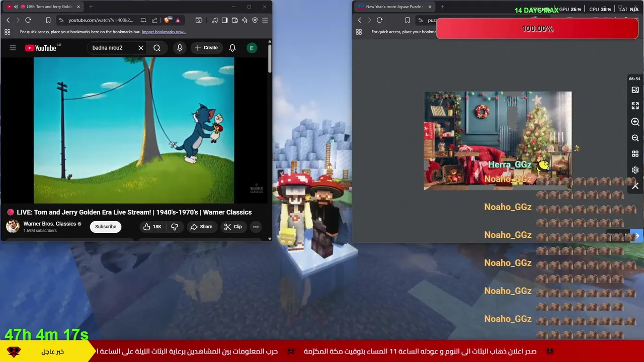Go back in the puzzle browser window
The image size is (644, 362).
359,20
